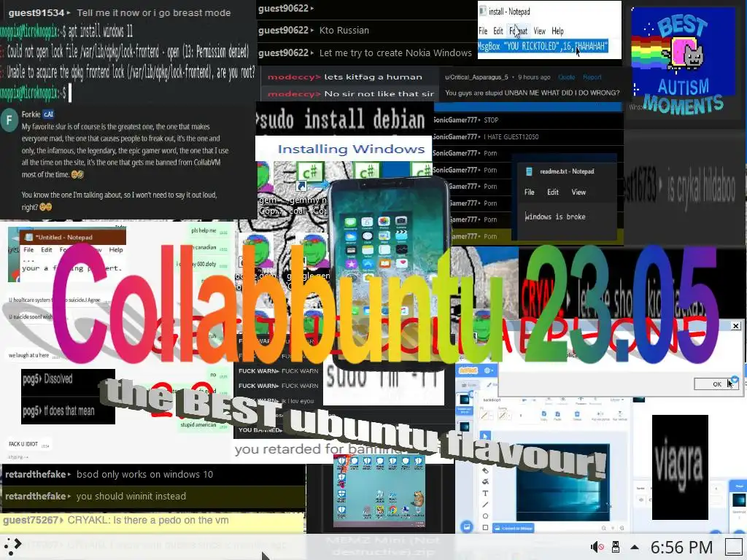Screen dimensions: 747x560
Task: Click the iPhone image in the collage center
Action: tap(389, 273)
